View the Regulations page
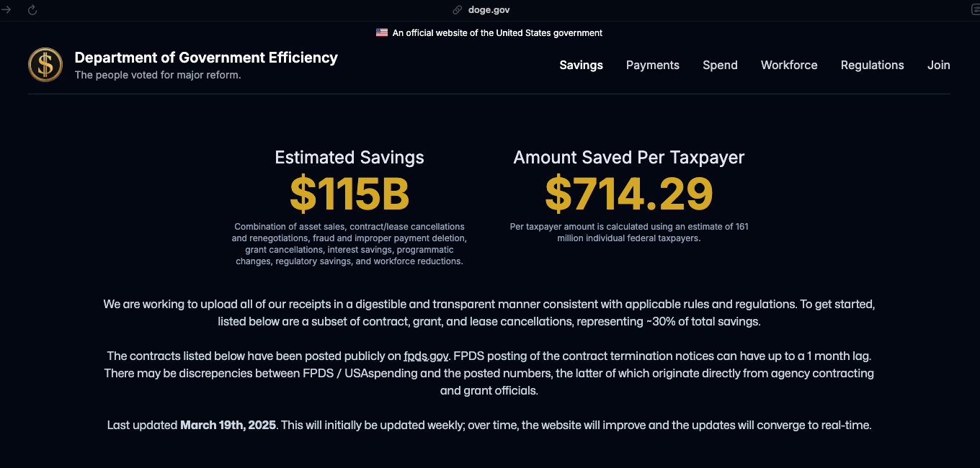This screenshot has height=468, width=980. [x=872, y=65]
